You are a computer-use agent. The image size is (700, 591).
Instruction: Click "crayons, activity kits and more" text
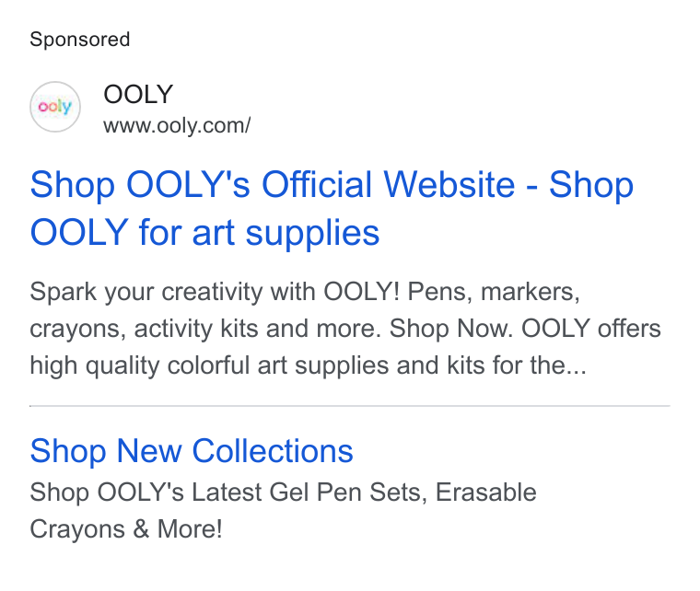click(205, 330)
